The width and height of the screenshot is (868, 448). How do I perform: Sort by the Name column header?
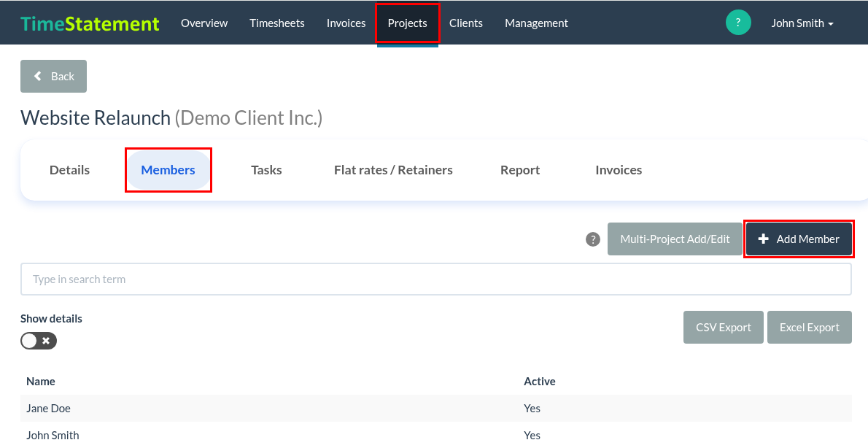pos(41,382)
